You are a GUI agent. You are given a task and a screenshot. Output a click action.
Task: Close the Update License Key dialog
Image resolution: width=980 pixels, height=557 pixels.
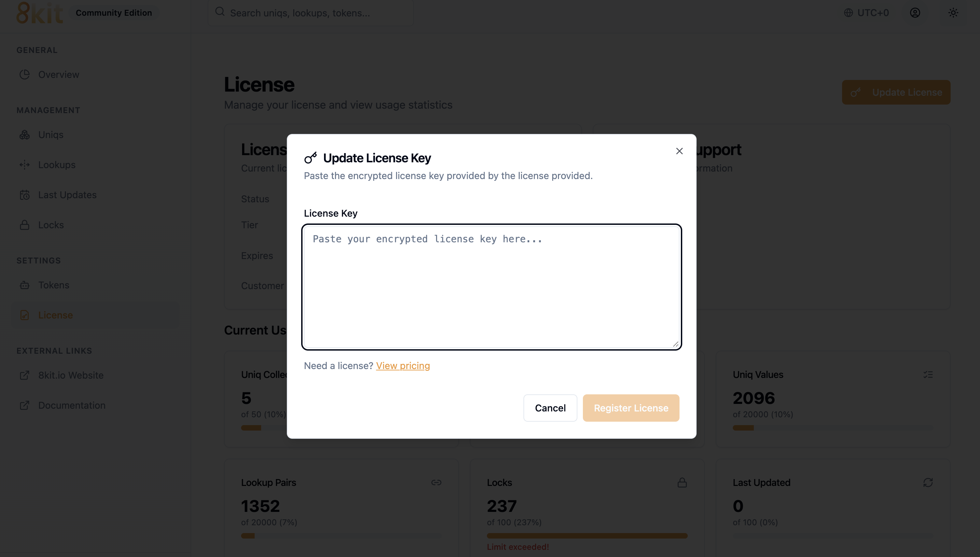679,151
